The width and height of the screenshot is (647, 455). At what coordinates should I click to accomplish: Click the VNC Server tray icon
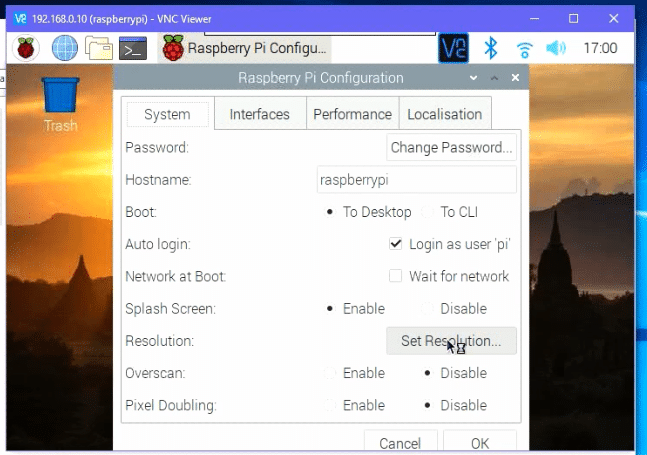tap(453, 48)
